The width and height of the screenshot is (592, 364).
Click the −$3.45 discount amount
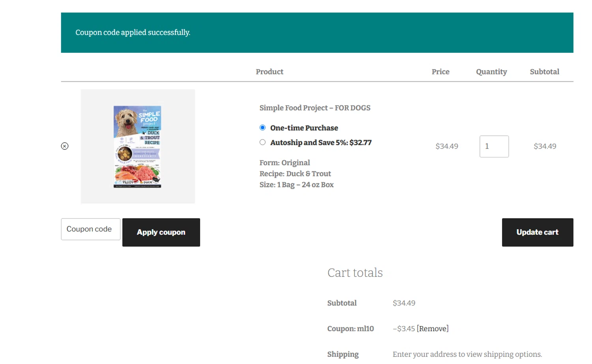(x=404, y=329)
